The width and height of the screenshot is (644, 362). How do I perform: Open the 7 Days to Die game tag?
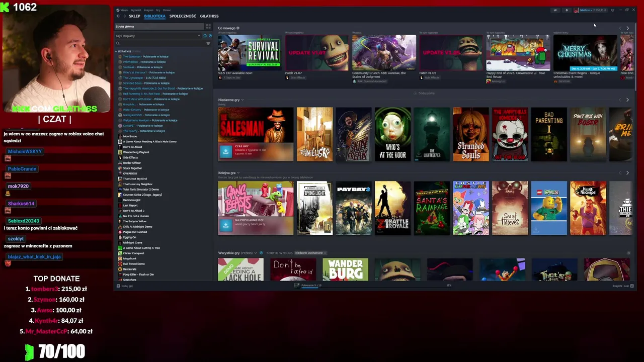(x=229, y=77)
